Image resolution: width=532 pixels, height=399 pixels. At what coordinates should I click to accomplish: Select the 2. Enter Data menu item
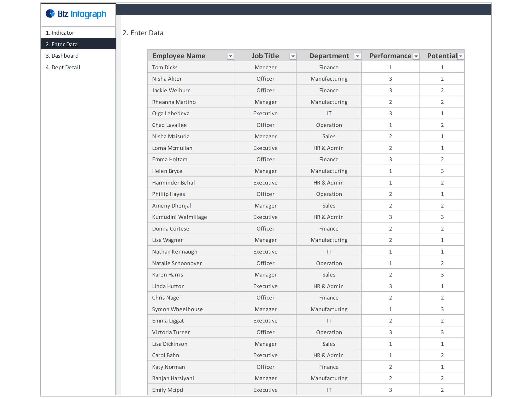pyautogui.click(x=62, y=44)
